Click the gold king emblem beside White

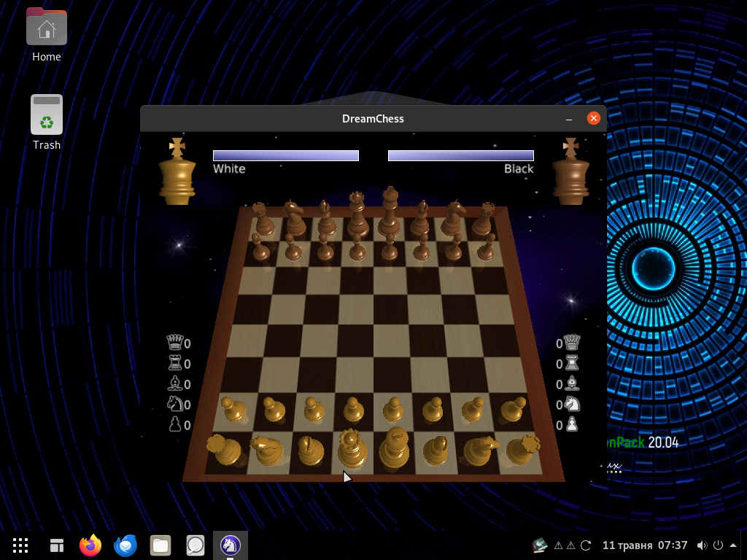(x=177, y=171)
